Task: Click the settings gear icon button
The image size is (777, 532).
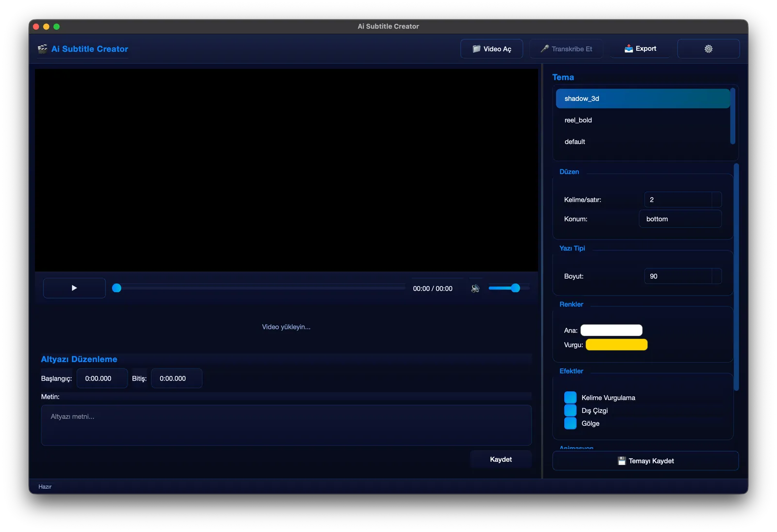Action: click(708, 49)
